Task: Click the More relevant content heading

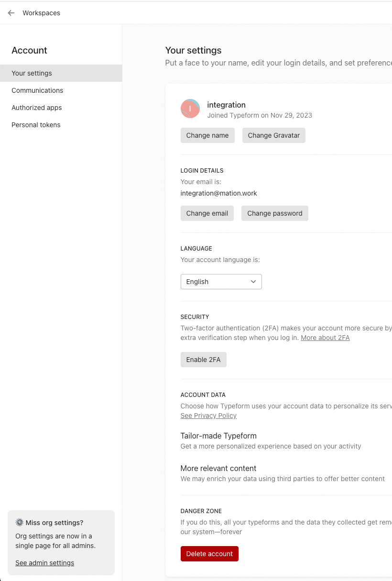Action: 218,468
